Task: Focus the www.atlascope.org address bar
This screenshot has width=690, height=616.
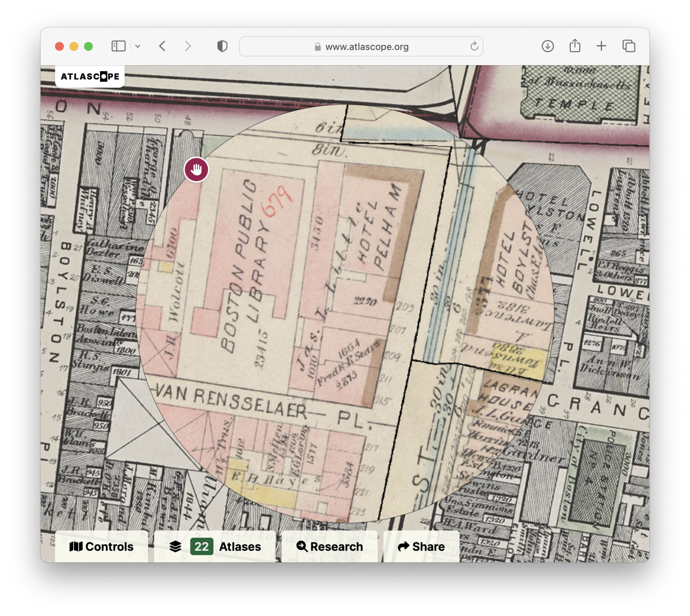Action: [x=361, y=46]
